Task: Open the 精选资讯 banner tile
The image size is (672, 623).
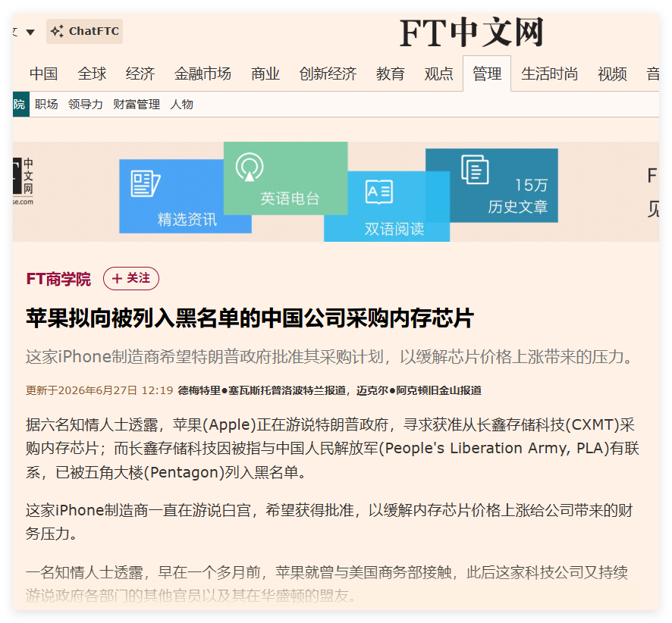Action: click(171, 196)
